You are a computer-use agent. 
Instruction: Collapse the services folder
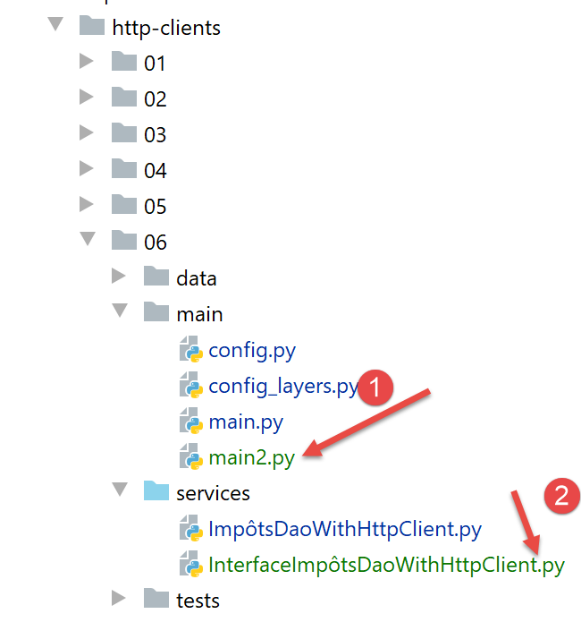click(x=120, y=490)
